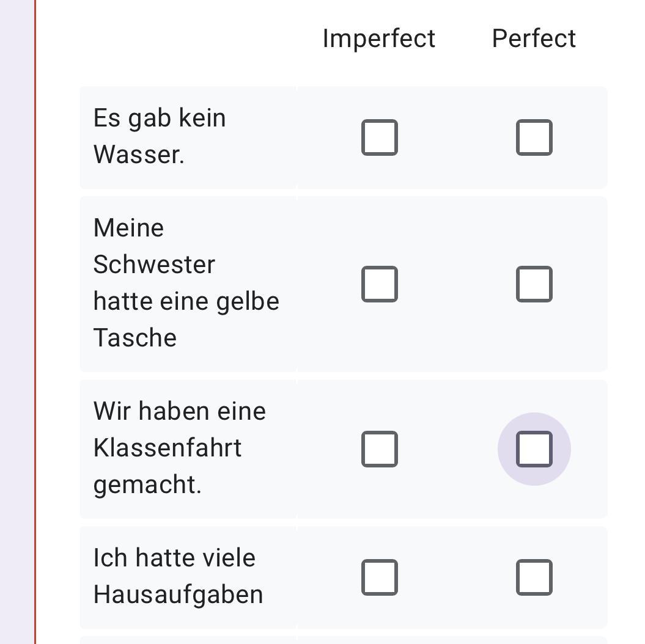Click the 'Ich hatte viele Hausaufgaben' row label
This screenshot has width=645, height=644.
(178, 576)
